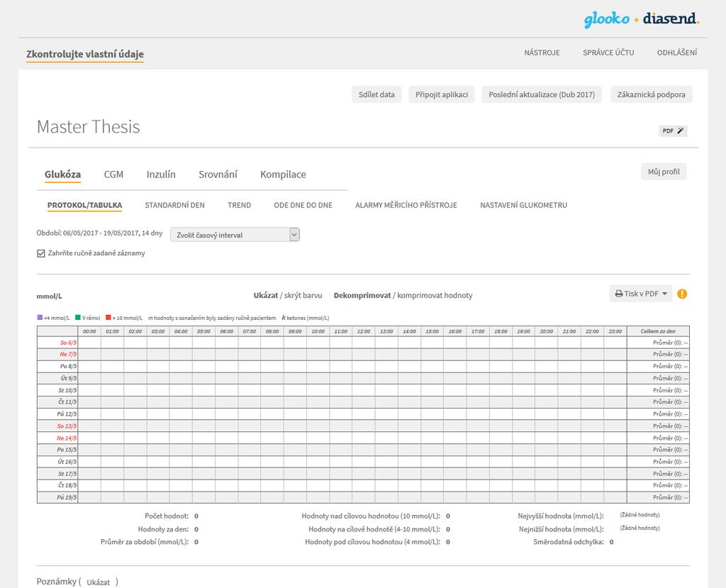The image size is (726, 588).
Task: Click Ukázat to show colors
Action: (x=266, y=295)
